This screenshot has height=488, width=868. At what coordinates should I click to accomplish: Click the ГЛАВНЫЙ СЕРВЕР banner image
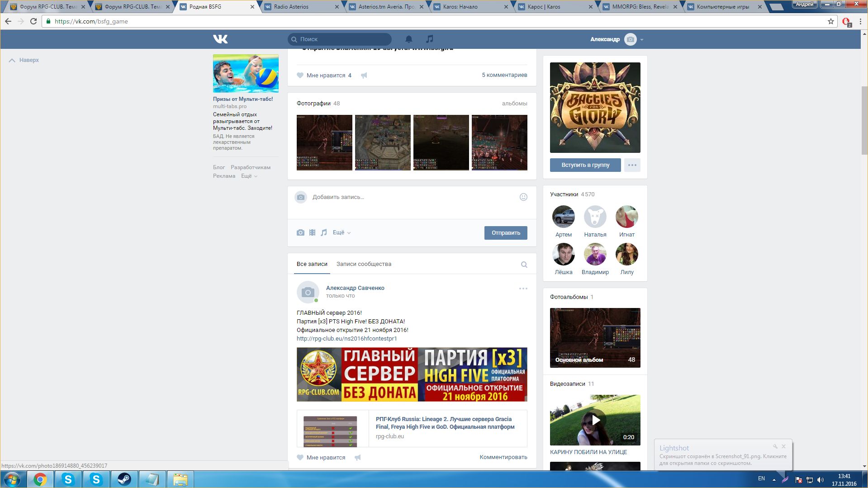tap(412, 374)
